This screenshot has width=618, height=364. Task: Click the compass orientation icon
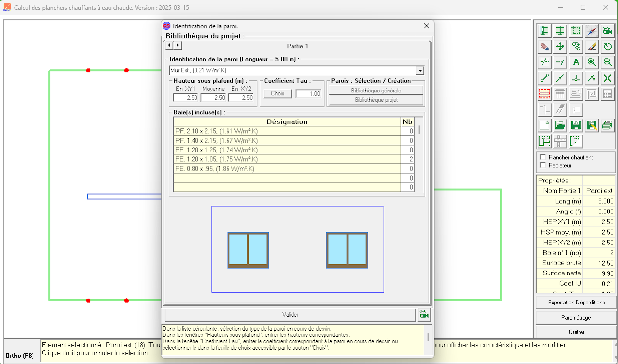click(x=592, y=31)
